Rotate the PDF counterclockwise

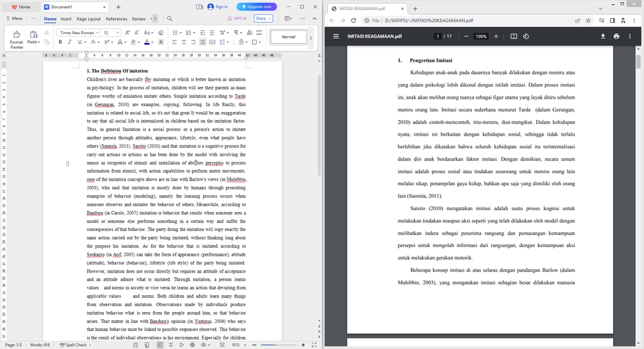click(x=526, y=36)
